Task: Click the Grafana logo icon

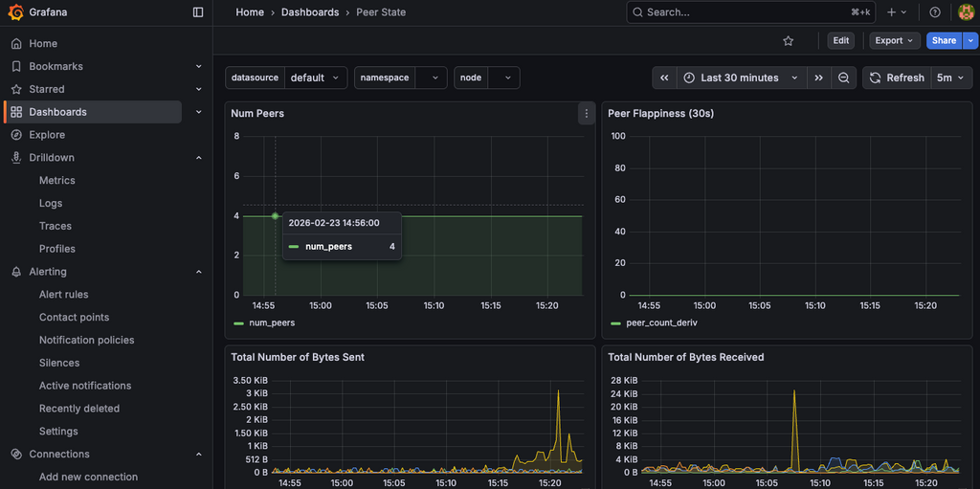Action: pyautogui.click(x=16, y=12)
